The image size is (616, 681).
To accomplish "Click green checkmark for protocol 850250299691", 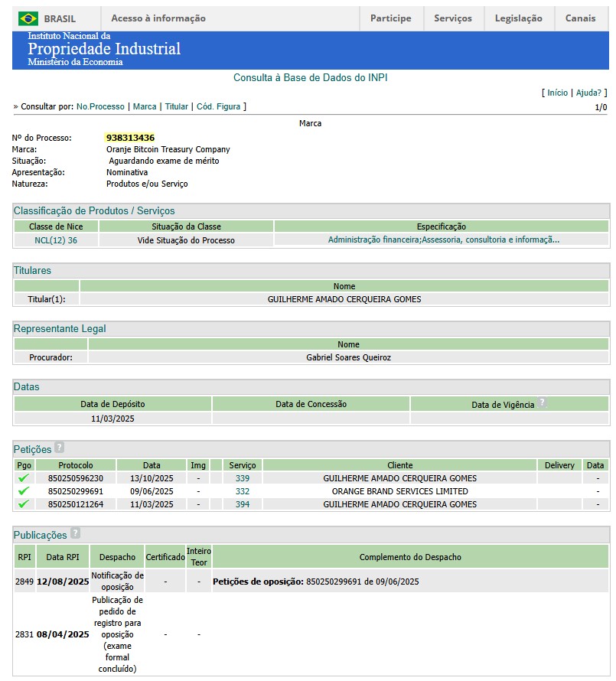I will [x=24, y=491].
